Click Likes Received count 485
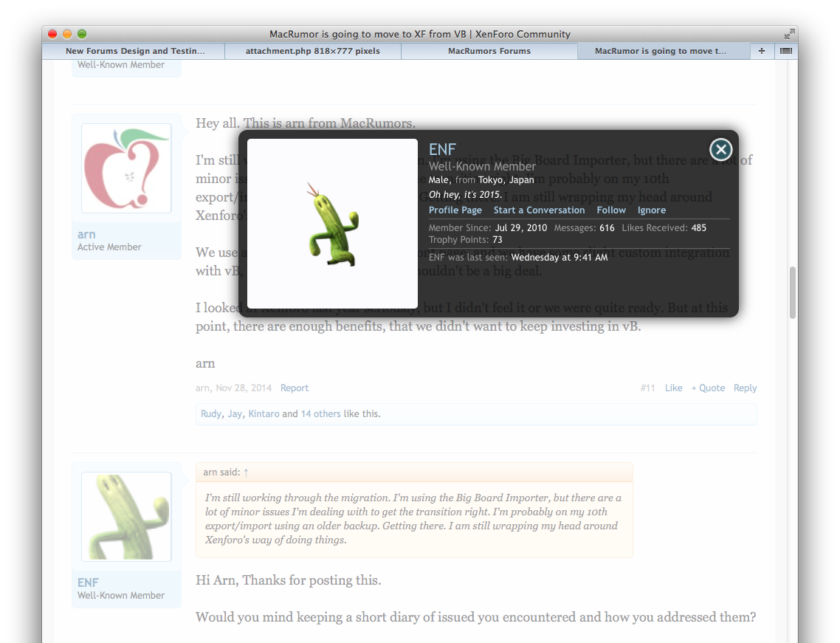Viewport: 840px width, 643px height. click(698, 227)
